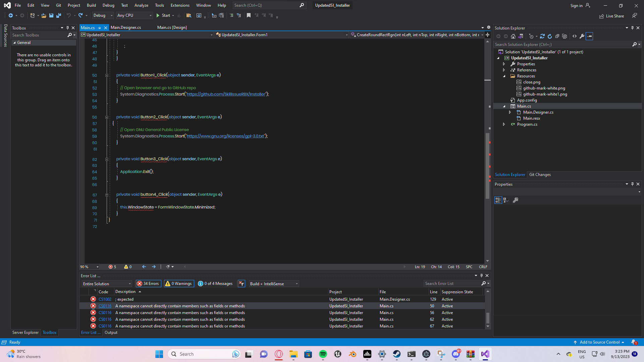Image resolution: width=644 pixels, height=362 pixels.
Task: Click the Open File folder icon
Action: click(44, 15)
